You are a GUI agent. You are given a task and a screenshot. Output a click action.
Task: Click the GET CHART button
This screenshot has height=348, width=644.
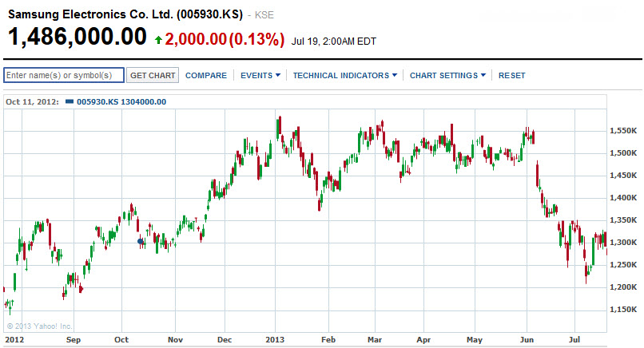click(x=153, y=75)
